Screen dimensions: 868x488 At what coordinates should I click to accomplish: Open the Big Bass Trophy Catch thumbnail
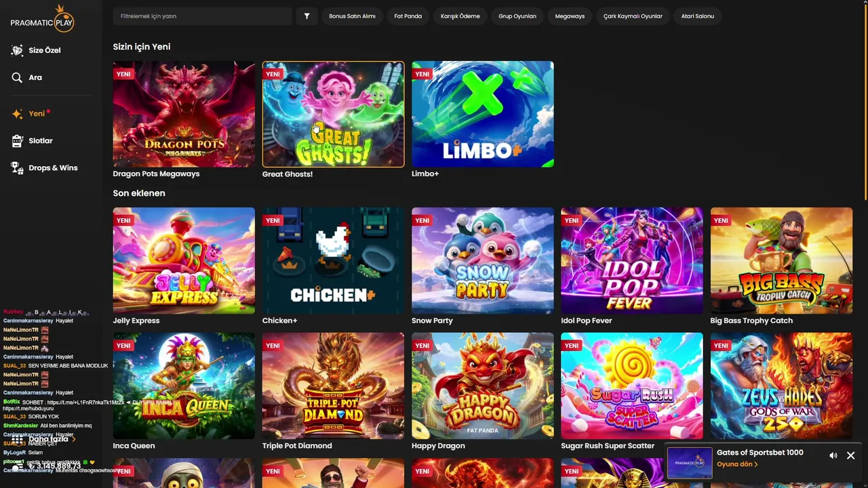(781, 260)
